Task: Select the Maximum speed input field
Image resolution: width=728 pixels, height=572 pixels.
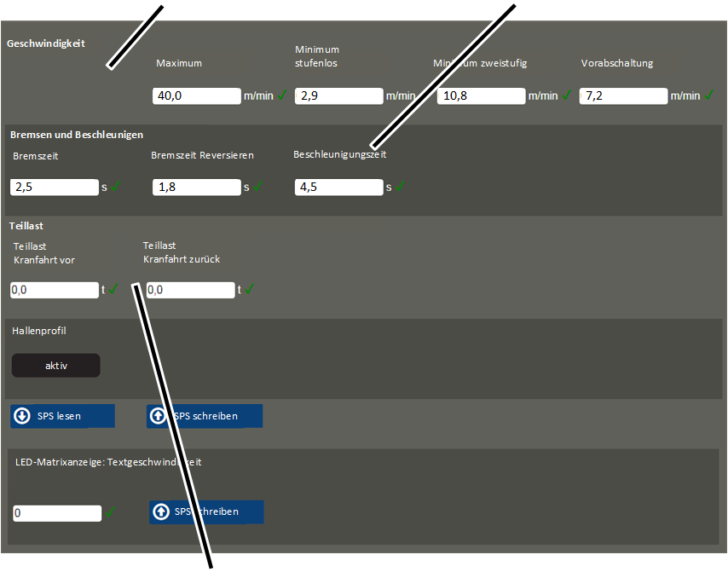Action: click(196, 95)
